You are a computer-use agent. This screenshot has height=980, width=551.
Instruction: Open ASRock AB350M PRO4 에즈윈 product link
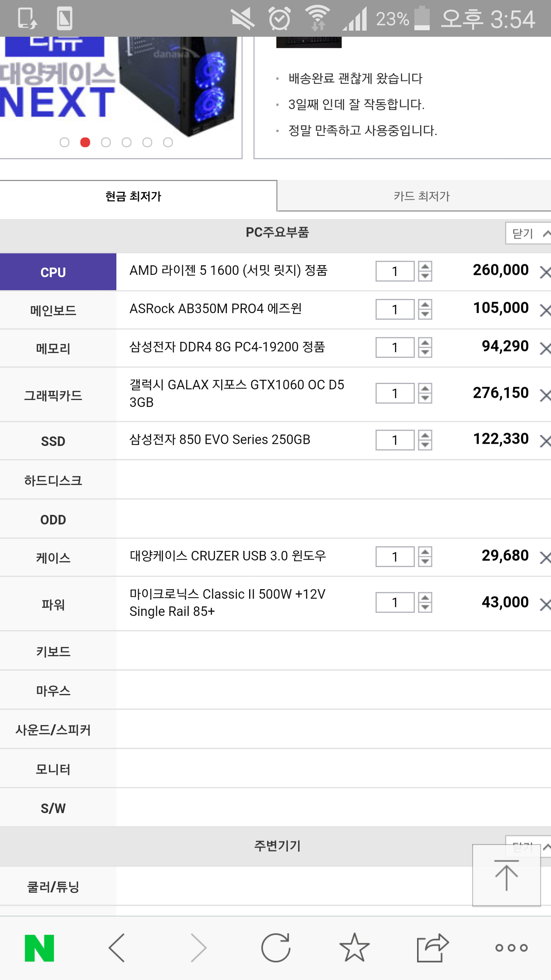click(216, 309)
